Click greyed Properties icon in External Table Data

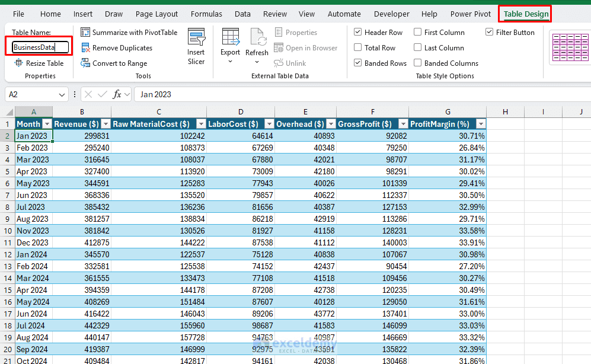[279, 33]
